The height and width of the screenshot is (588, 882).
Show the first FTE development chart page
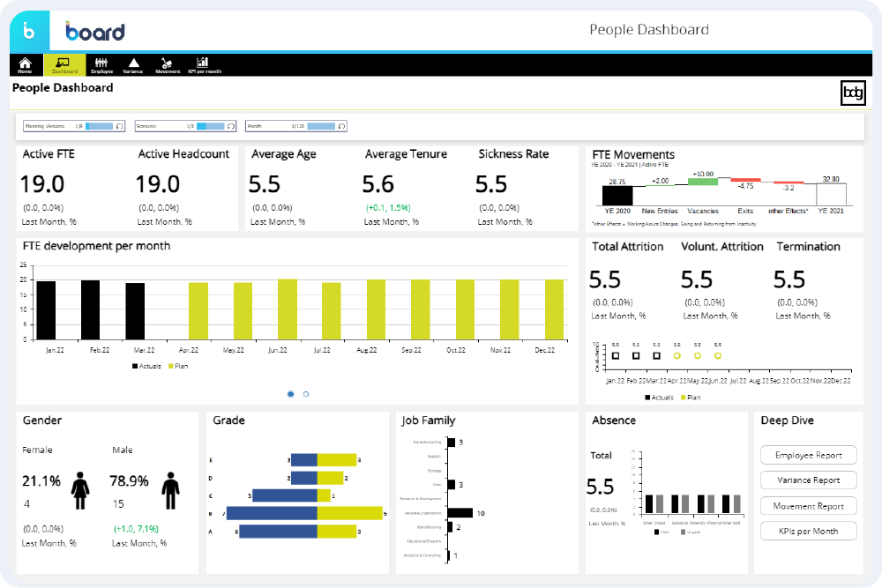point(290,394)
